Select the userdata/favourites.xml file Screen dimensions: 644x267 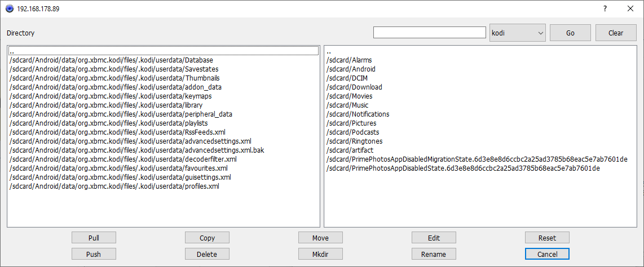tap(164, 168)
